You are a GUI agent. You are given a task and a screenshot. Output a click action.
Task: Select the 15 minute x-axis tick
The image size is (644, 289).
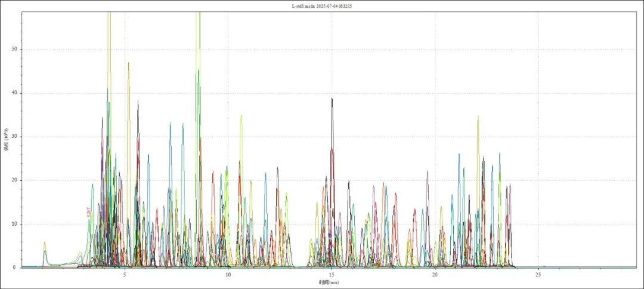pyautogui.click(x=332, y=274)
